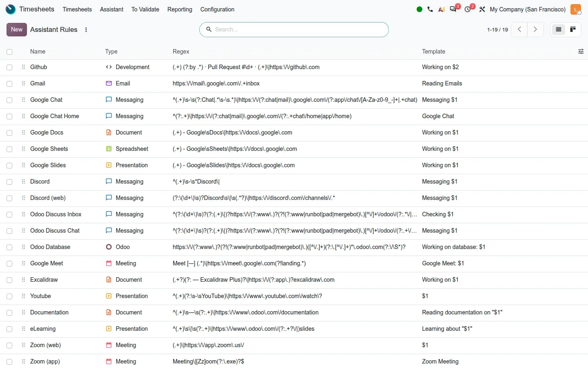Go to previous page of records

pos(519,29)
